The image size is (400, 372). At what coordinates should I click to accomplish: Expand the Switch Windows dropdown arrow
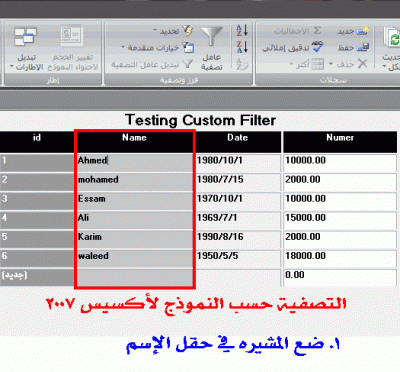pos(12,67)
